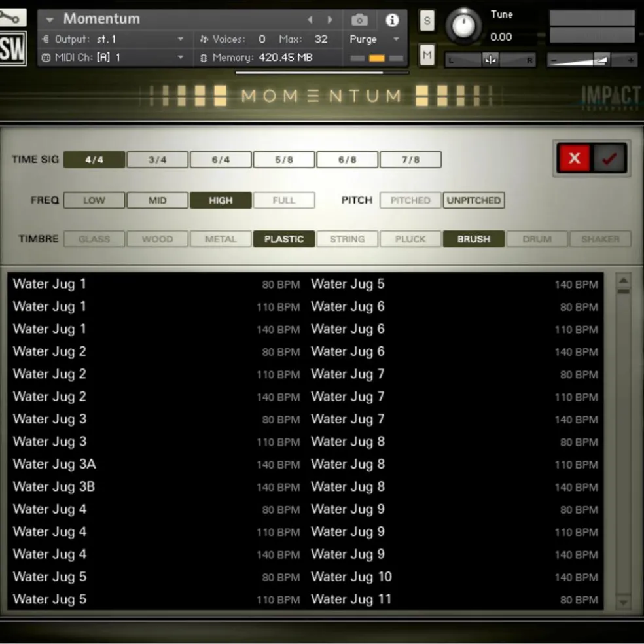The width and height of the screenshot is (644, 644).
Task: Filter by PLUCK timbre
Action: point(410,239)
